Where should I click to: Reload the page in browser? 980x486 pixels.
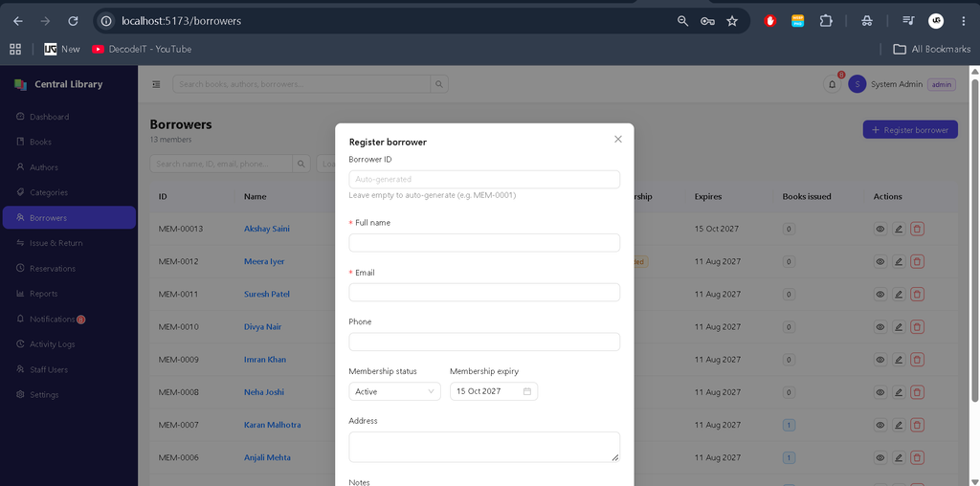[73, 21]
